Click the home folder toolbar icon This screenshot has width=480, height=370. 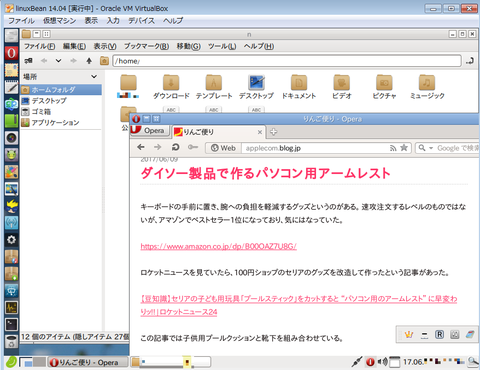[104, 61]
